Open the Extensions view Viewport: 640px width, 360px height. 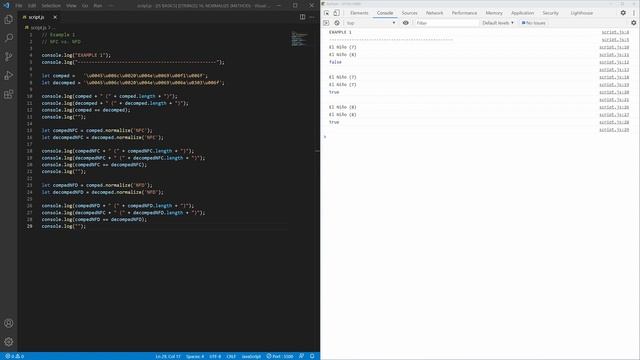coord(9,94)
